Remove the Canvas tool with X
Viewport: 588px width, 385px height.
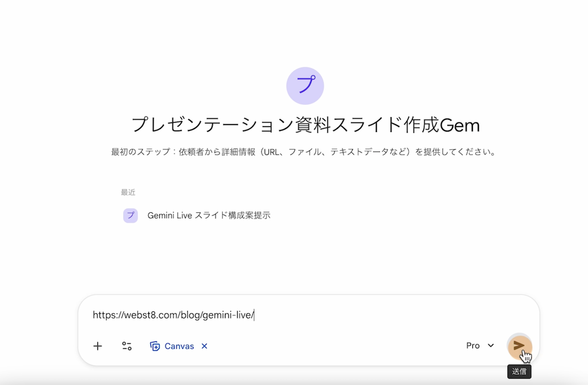coord(204,346)
